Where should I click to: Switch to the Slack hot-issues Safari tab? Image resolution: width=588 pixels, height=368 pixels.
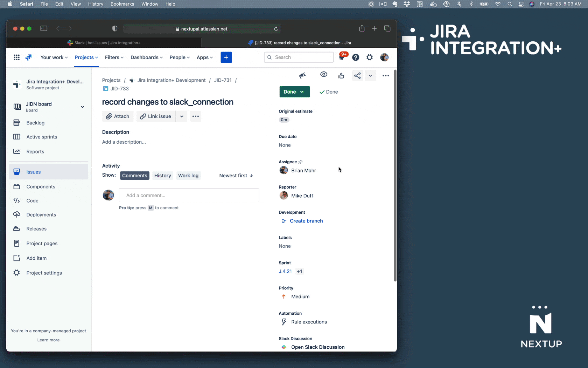click(104, 43)
